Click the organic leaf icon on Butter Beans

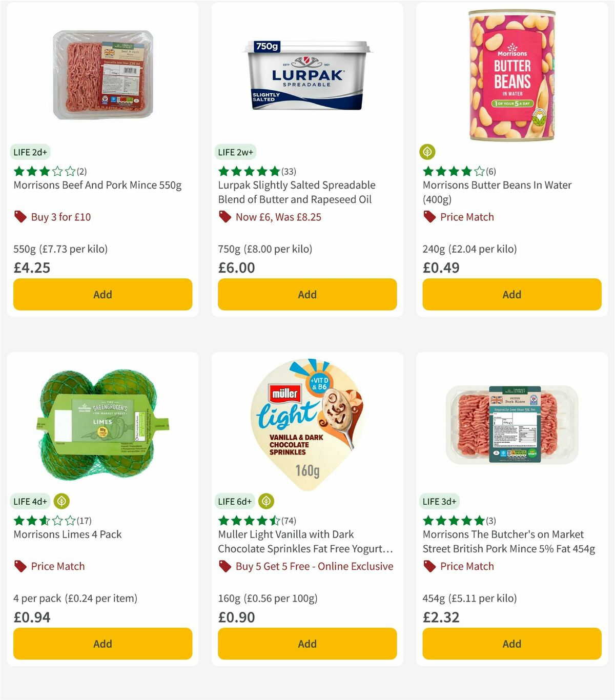428,152
